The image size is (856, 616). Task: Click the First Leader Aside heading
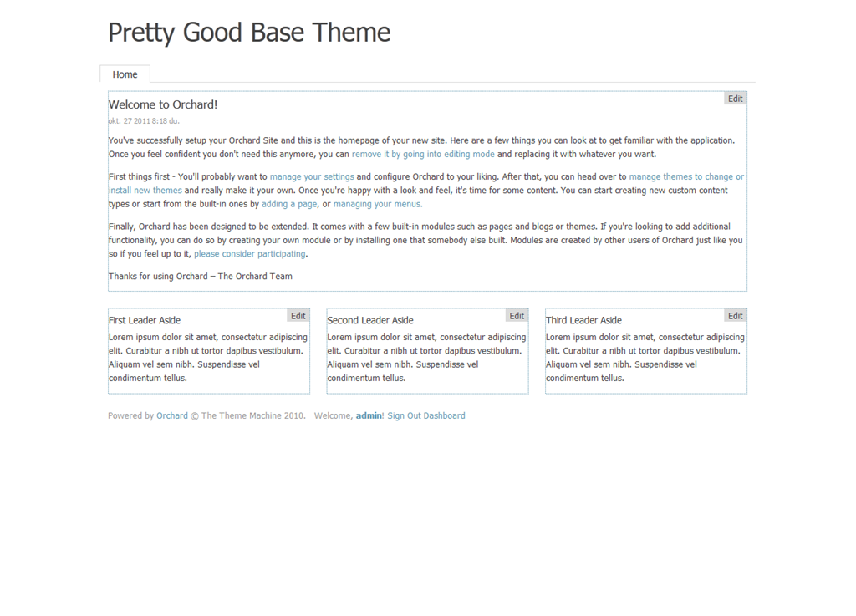(145, 320)
